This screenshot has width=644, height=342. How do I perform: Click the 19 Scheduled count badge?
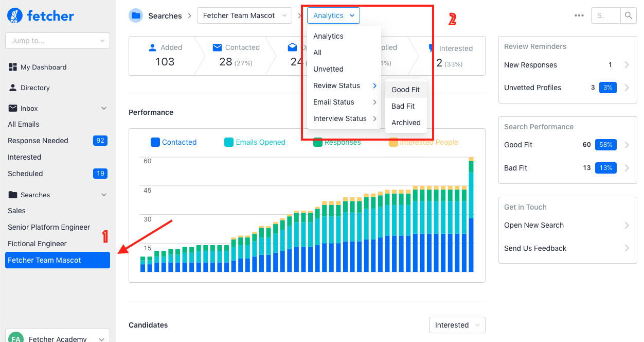pos(100,174)
